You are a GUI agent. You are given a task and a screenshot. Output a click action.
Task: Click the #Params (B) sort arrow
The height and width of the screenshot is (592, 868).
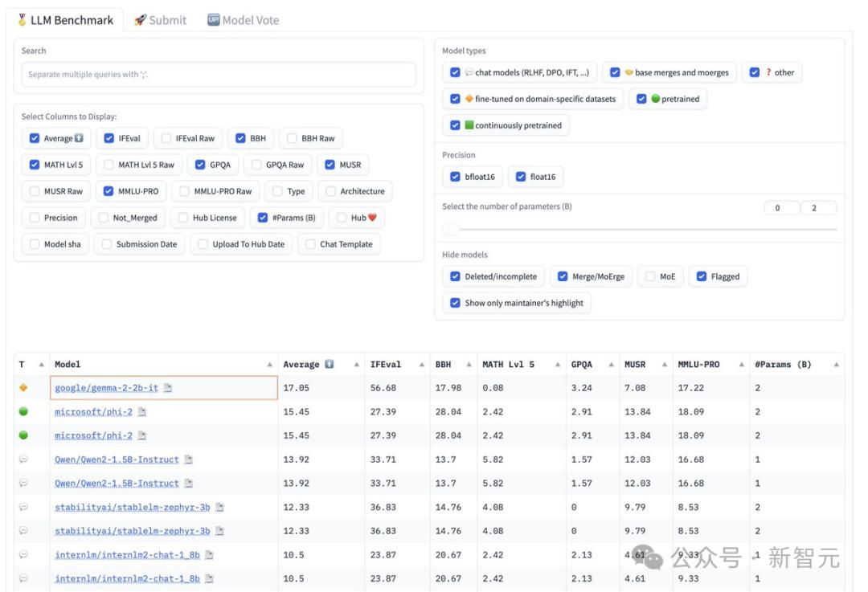tap(837, 365)
